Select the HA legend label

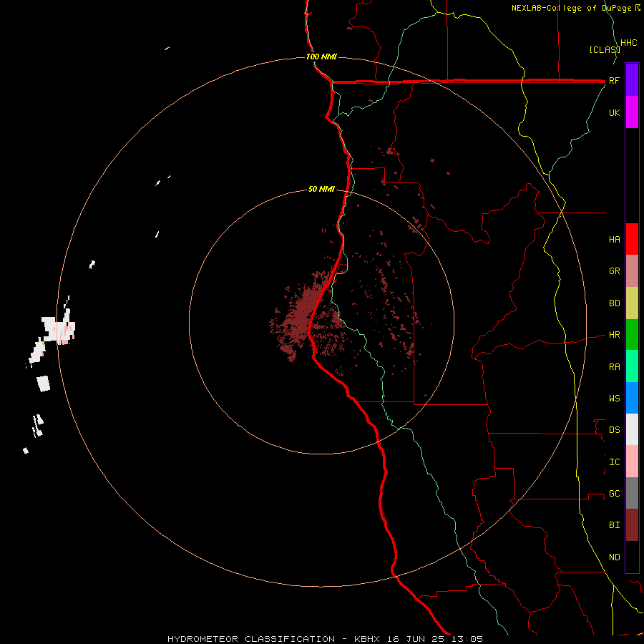pyautogui.click(x=614, y=240)
